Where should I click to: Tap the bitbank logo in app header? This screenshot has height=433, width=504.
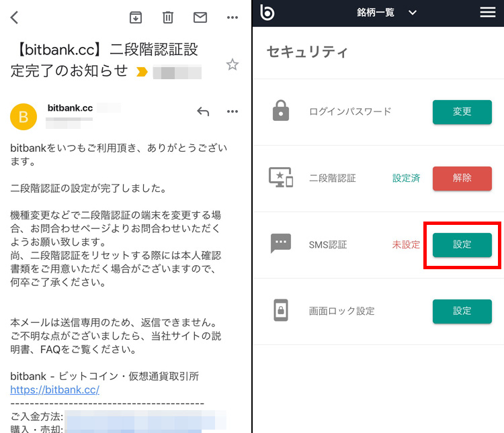(x=267, y=13)
